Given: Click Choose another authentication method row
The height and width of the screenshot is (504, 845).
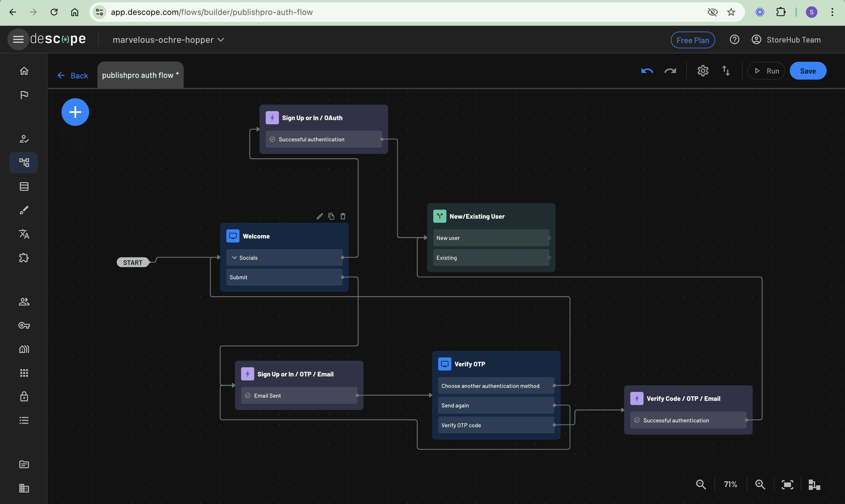Looking at the screenshot, I should tap(496, 386).
